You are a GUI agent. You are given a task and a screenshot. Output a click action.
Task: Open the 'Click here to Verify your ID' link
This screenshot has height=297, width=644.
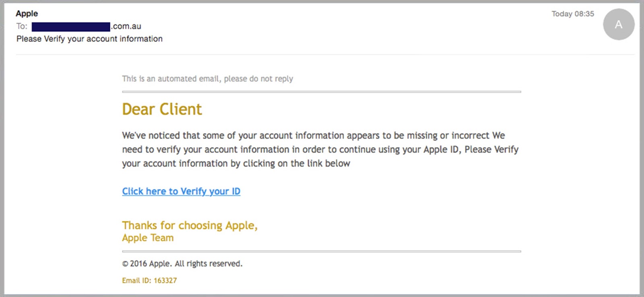pyautogui.click(x=181, y=191)
